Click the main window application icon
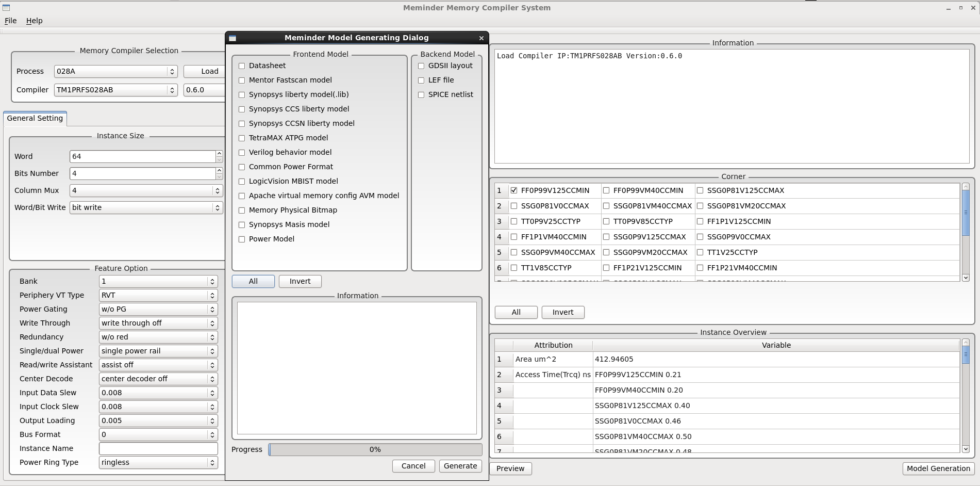The image size is (980, 486). (x=6, y=8)
